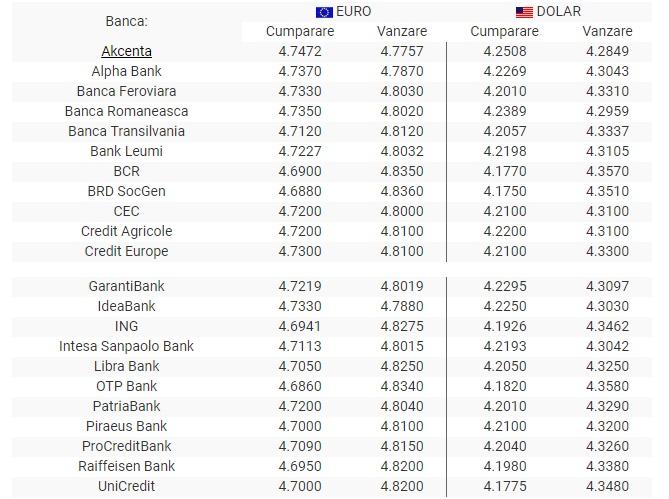Click the Vanzare header under DOLAR
The image size is (669, 499).
(607, 31)
